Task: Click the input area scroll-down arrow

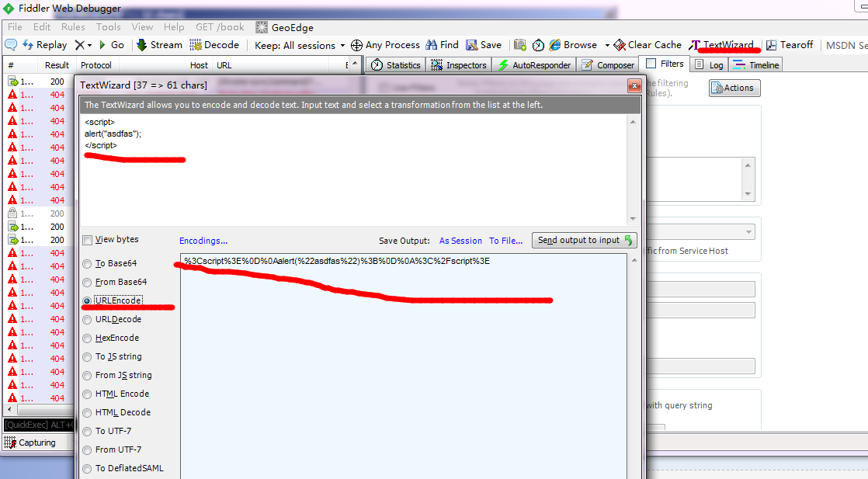Action: [x=633, y=219]
